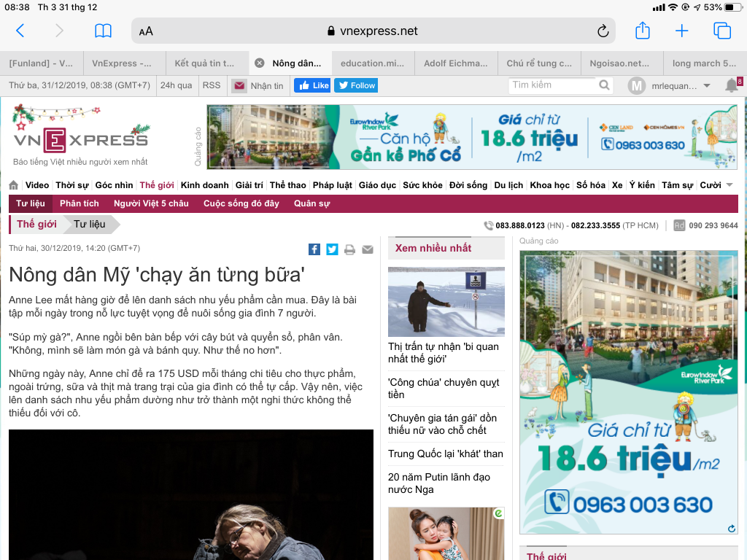
Task: Expand the user account dropdown arrow
Action: click(x=707, y=86)
